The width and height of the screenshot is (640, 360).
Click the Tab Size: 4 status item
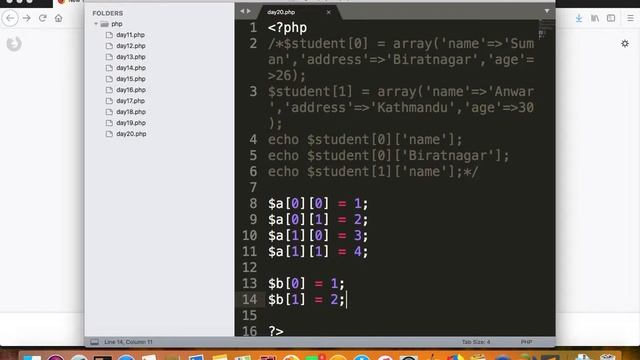[x=476, y=342]
